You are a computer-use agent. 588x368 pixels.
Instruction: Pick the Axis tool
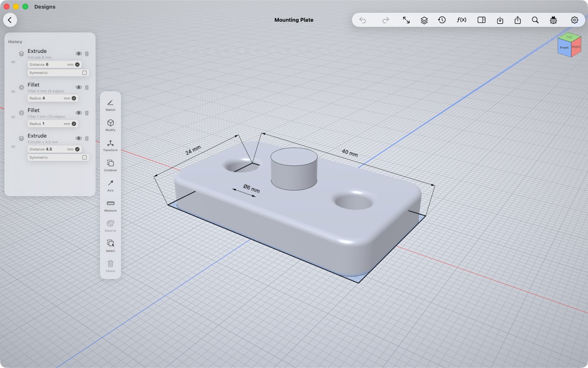(x=110, y=185)
